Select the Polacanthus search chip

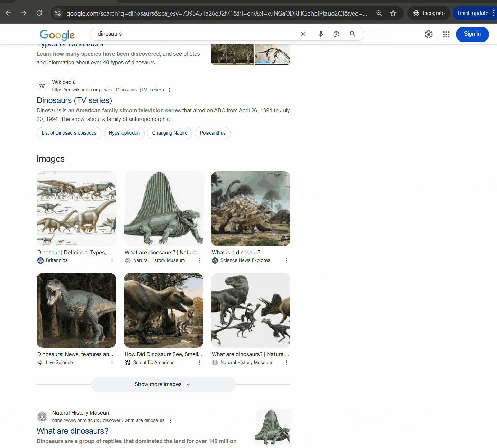pyautogui.click(x=213, y=133)
